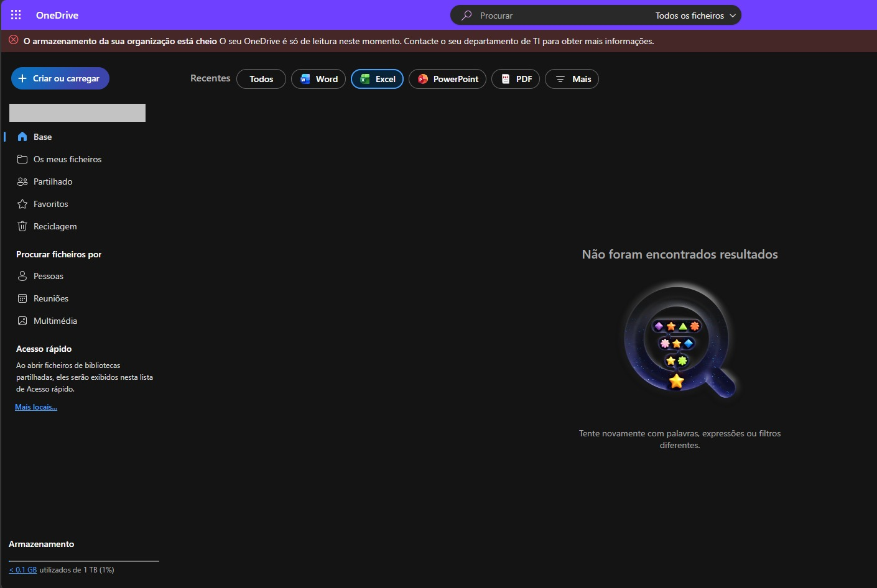The width and height of the screenshot is (877, 588).
Task: Toggle the PDF filter chip
Action: [516, 79]
